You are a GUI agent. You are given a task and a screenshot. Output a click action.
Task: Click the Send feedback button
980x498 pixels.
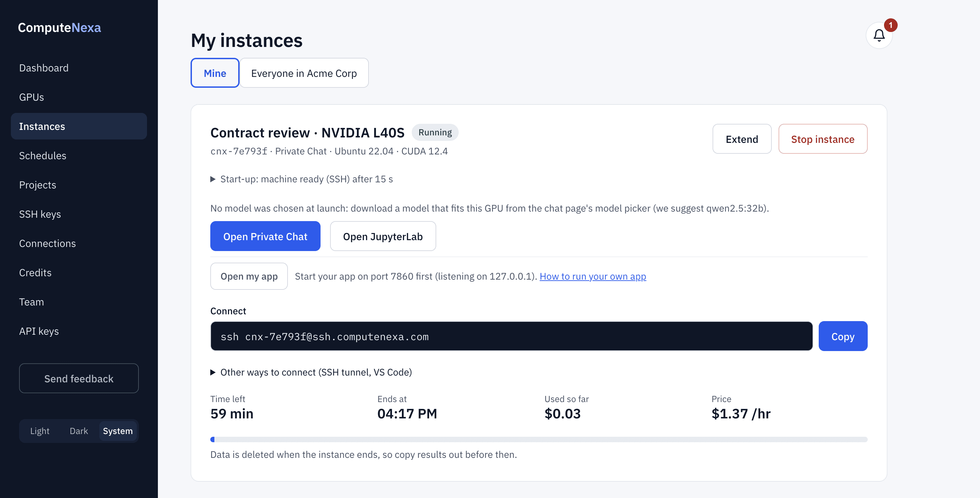point(79,379)
